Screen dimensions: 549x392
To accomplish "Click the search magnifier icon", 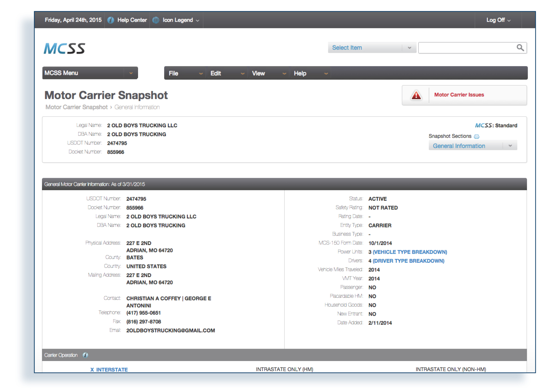I will click(x=520, y=48).
